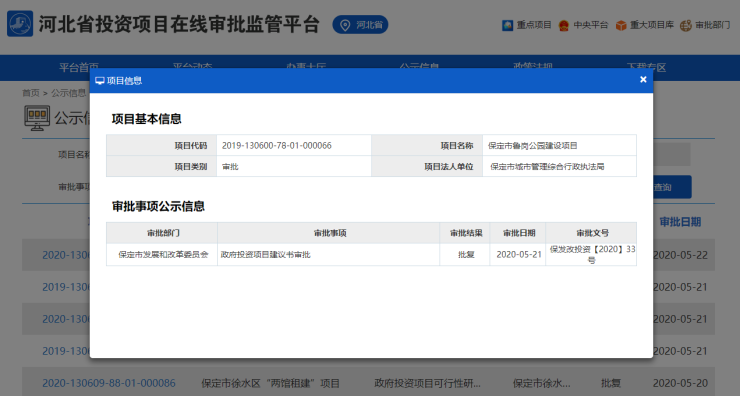Click 审批结果 column header in dialog
740x396 pixels.
(x=466, y=233)
